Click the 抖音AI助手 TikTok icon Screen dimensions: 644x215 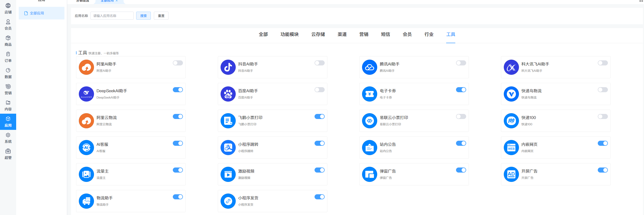(x=228, y=67)
